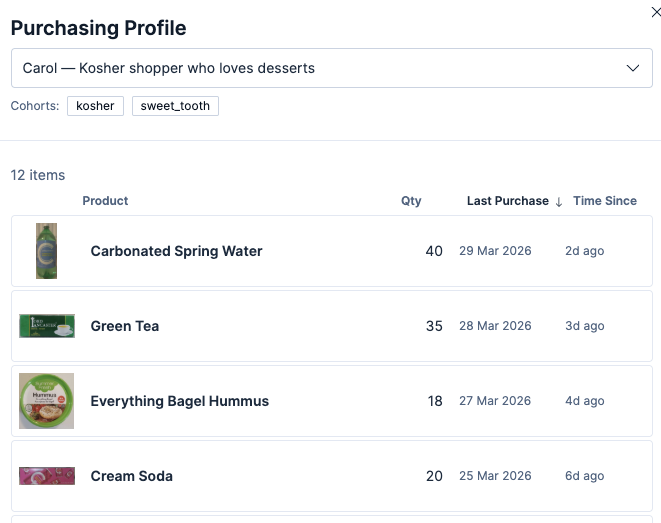Sort by Last Purchase column header
This screenshot has height=523, width=661.
tap(508, 201)
